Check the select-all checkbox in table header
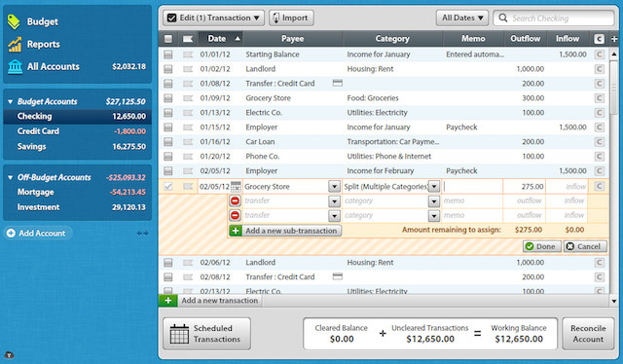Image resolution: width=623 pixels, height=364 pixels. 168,39
